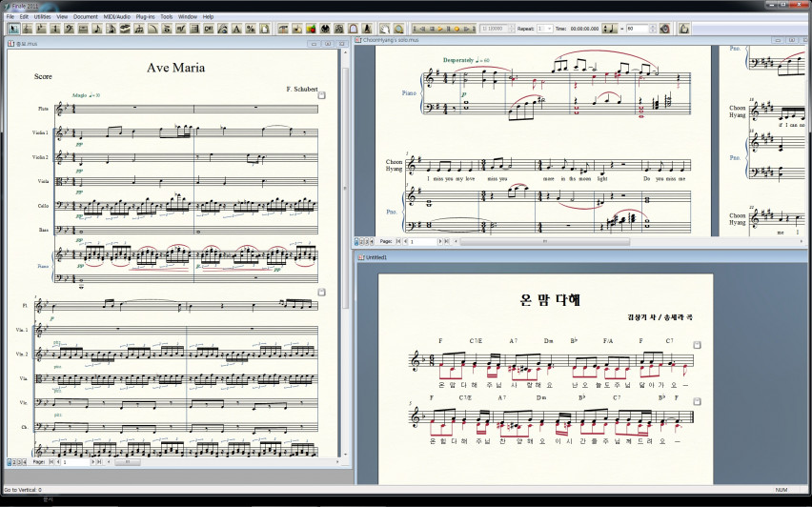812x507 pixels.
Task: Select the Simple Entry tool
Action: 97,29
